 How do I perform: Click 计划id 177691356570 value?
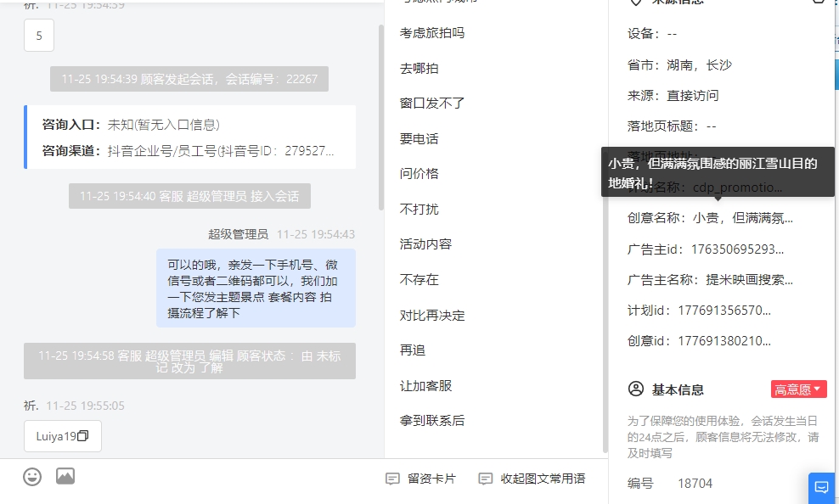pos(724,311)
